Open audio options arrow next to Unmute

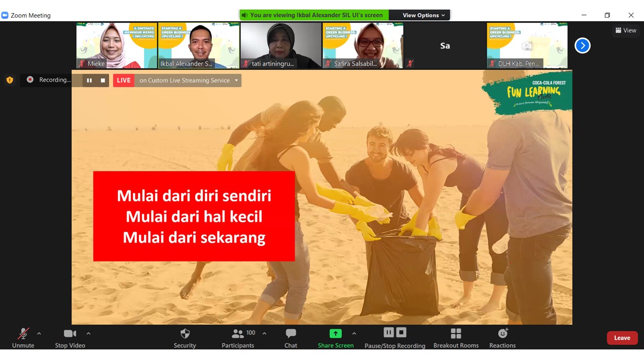coord(39,332)
